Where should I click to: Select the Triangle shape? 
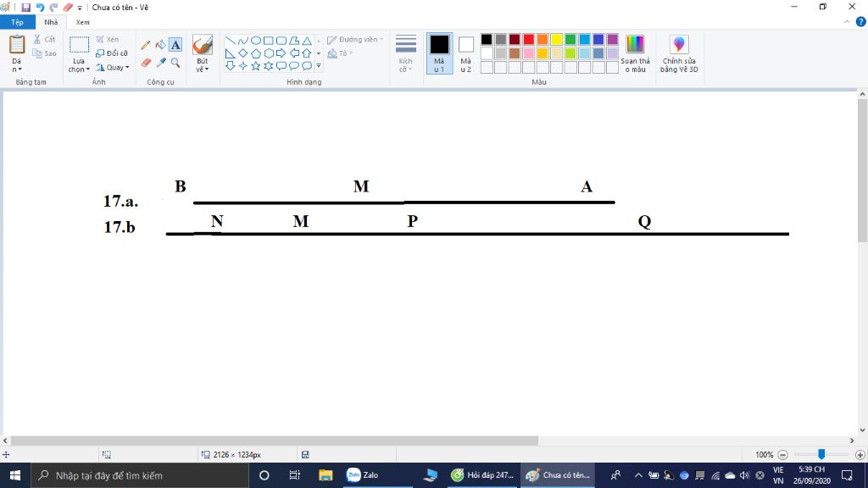point(307,41)
